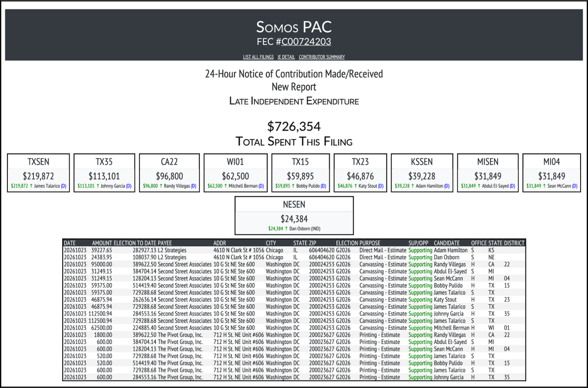Select the WI01 race card
The height and width of the screenshot is (388, 588).
[236, 173]
